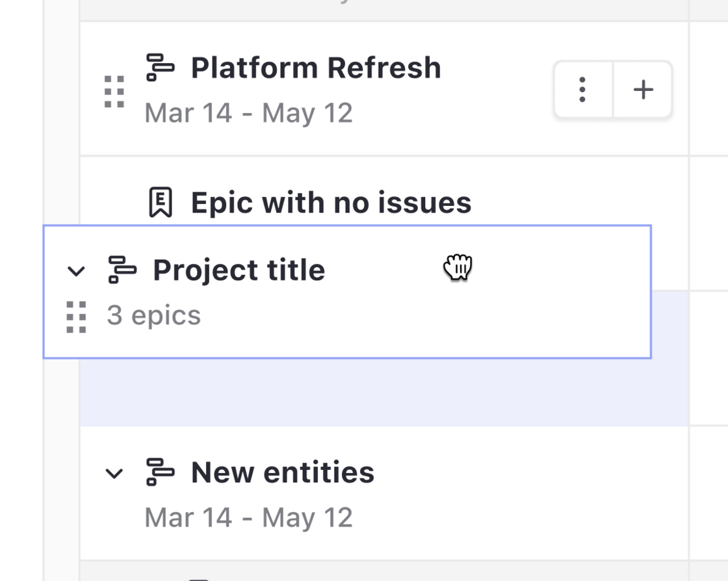Click the plus button on Platform Refresh
The width and height of the screenshot is (728, 581).
[643, 89]
